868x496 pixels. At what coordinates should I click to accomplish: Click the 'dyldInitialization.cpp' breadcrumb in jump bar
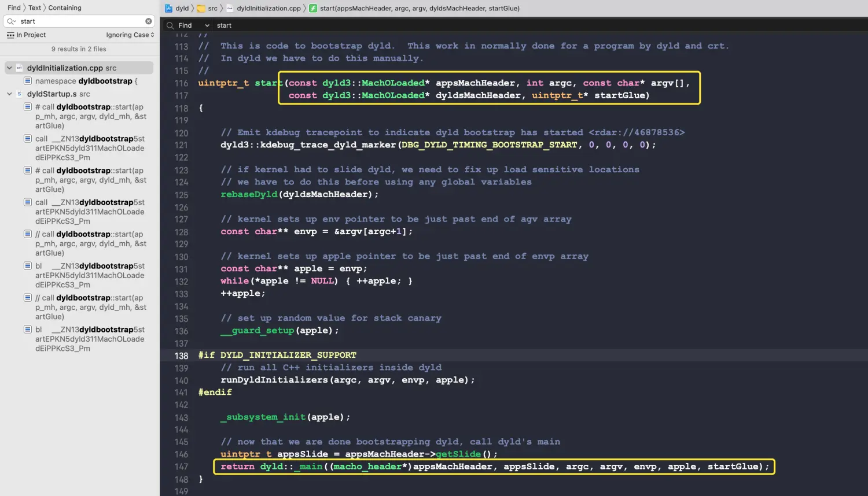[x=269, y=8]
